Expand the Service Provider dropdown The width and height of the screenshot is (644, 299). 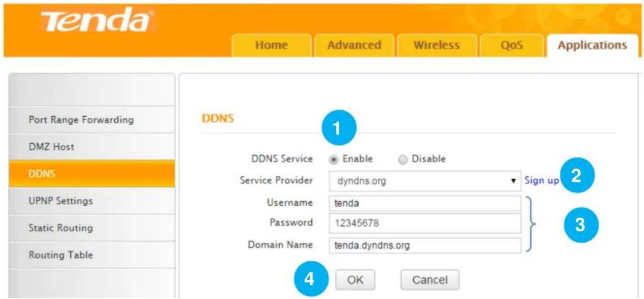pos(425,181)
